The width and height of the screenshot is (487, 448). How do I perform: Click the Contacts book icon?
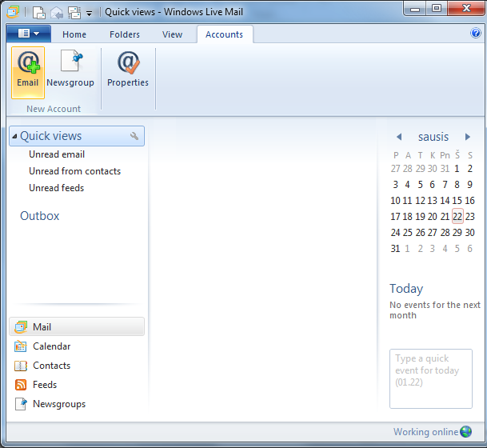pos(21,366)
